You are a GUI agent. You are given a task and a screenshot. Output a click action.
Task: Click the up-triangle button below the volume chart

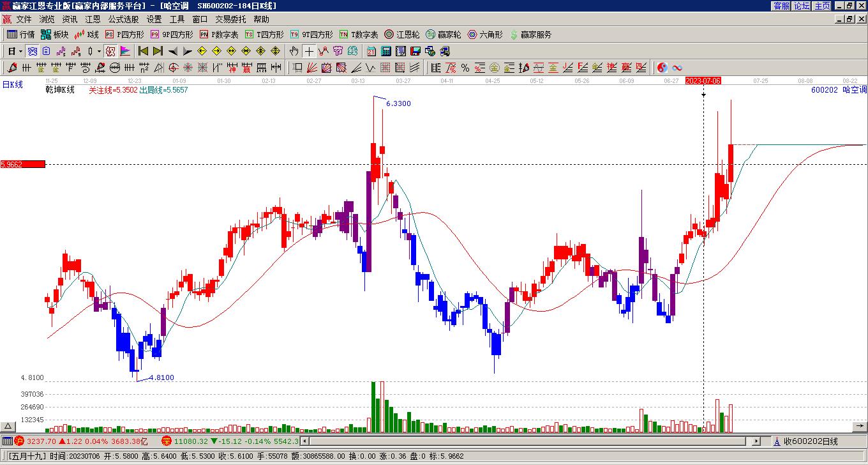click(8, 427)
